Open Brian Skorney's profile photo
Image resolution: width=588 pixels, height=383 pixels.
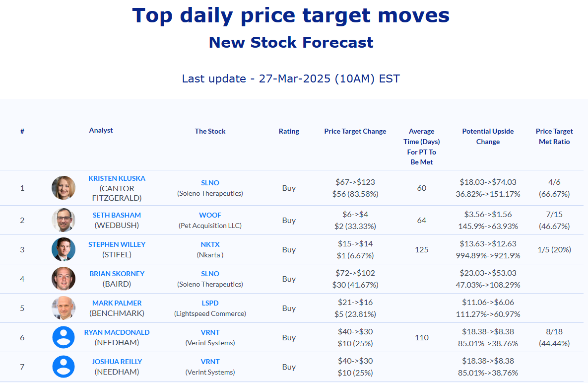(x=64, y=279)
